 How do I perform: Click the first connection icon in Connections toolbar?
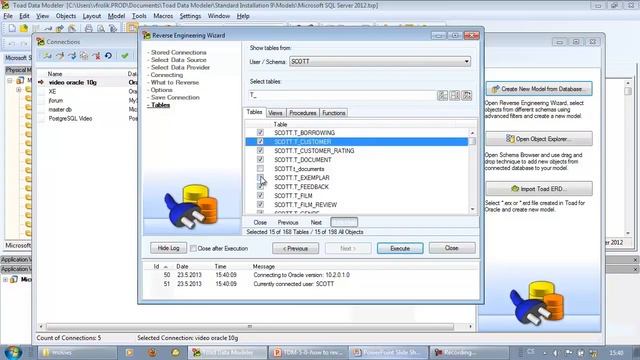pos(47,56)
